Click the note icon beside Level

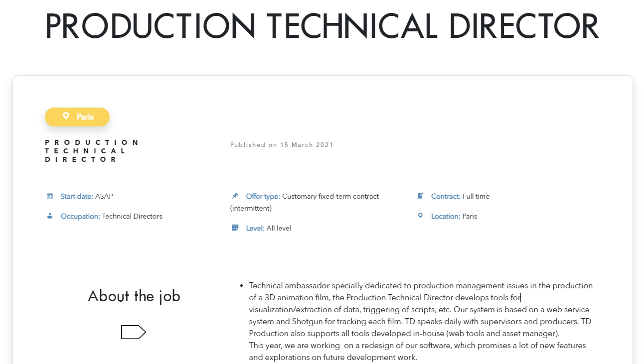(235, 228)
